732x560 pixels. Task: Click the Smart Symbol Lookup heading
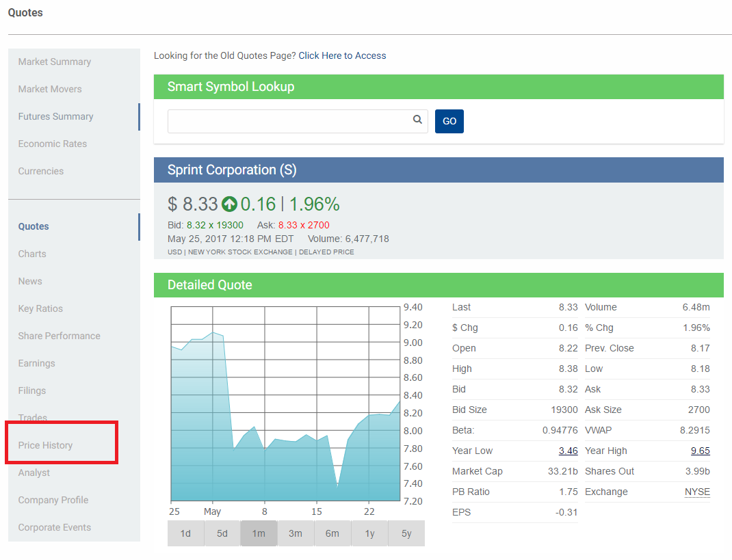pyautogui.click(x=231, y=87)
